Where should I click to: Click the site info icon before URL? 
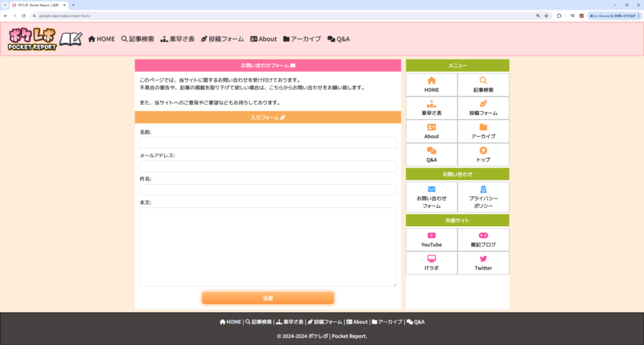[x=35, y=16]
